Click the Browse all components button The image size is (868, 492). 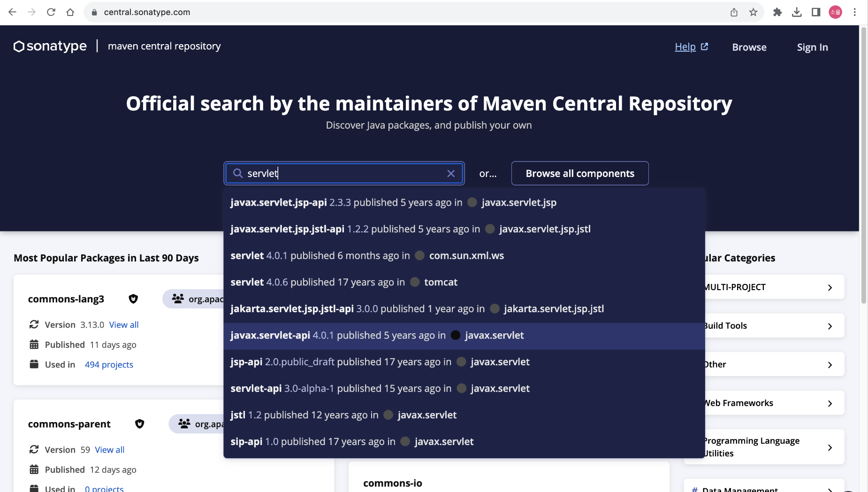(580, 173)
